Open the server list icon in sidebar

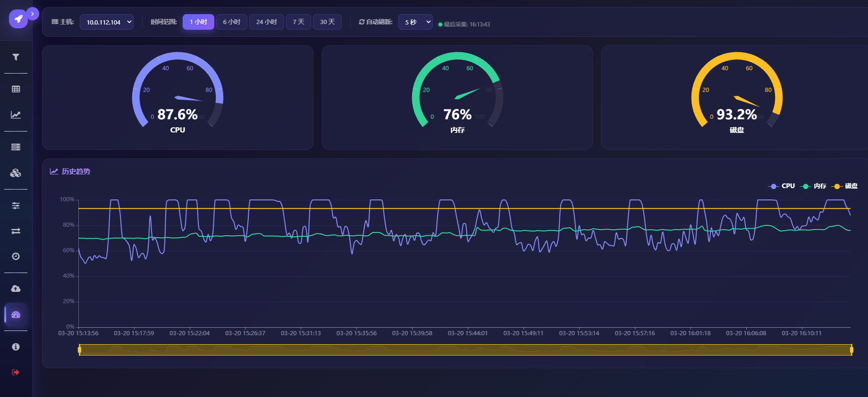click(x=16, y=147)
